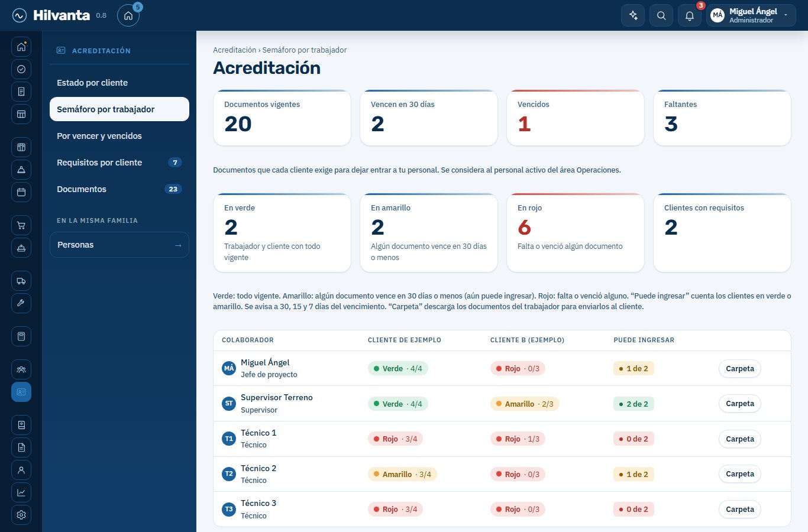Click the top bar home button with badge 5

click(128, 15)
